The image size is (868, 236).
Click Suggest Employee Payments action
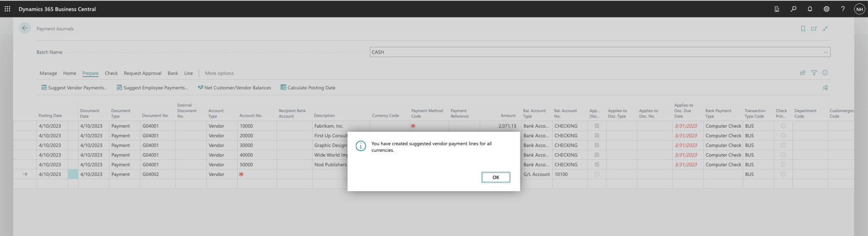click(152, 87)
